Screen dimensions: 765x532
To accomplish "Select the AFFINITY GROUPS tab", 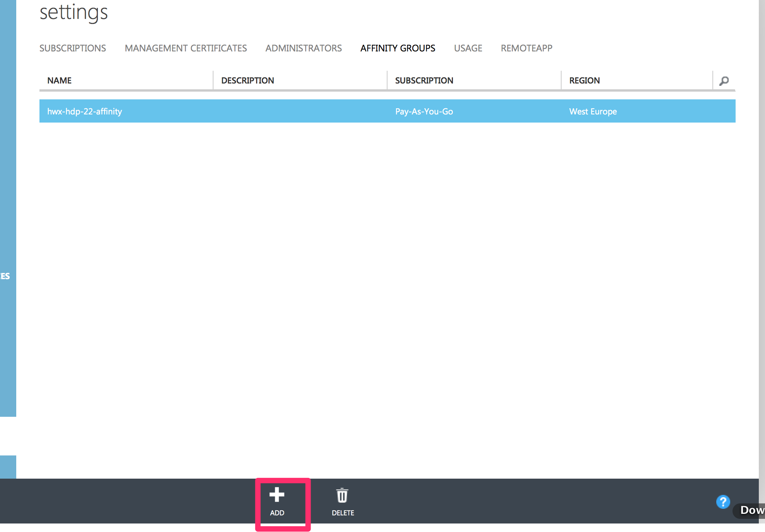I will click(398, 48).
